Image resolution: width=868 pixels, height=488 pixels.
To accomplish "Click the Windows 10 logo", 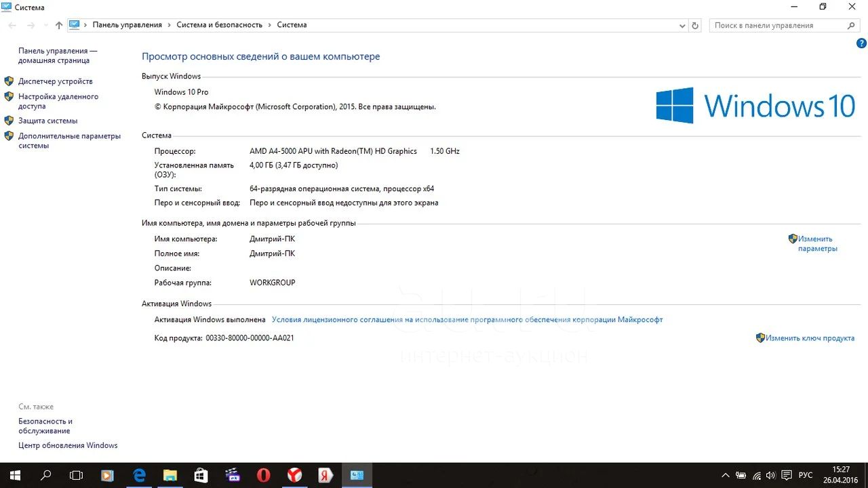I will (x=755, y=106).
